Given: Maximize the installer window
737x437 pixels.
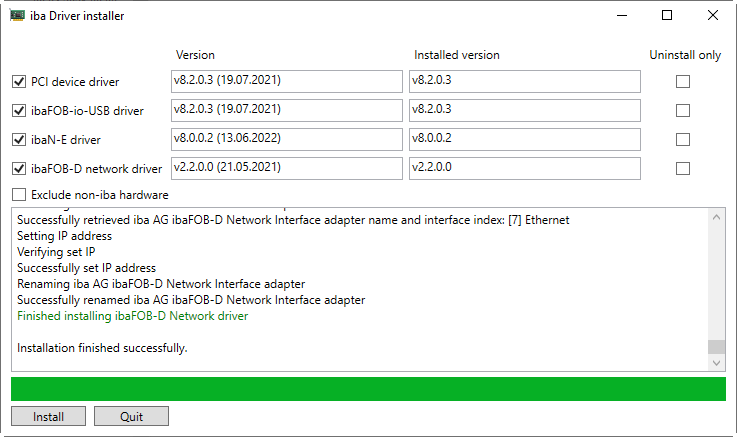Looking at the screenshot, I should point(667,16).
